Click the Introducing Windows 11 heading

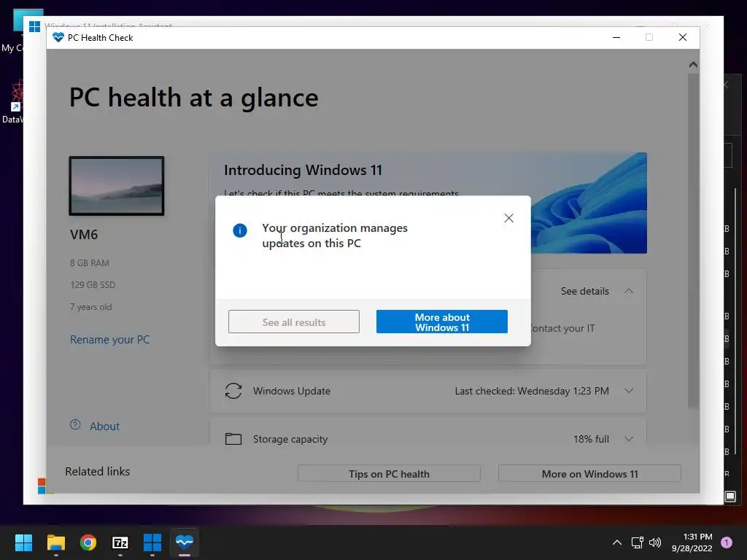pos(303,170)
